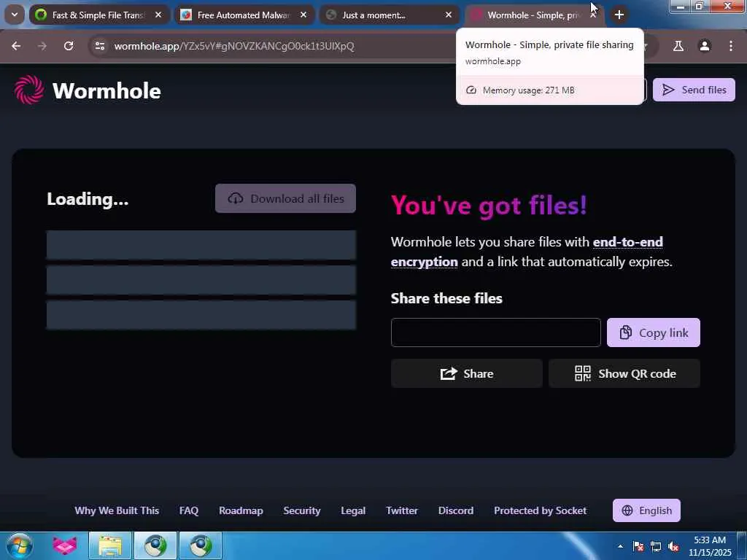
Task: Open the Security footer link
Action: [301, 510]
